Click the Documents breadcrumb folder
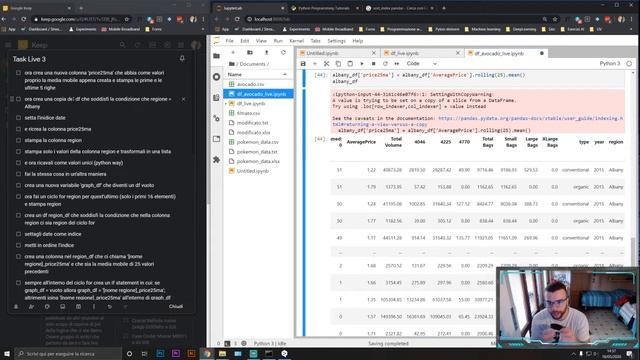Screen dimensions: 640x360 [x=252, y=64]
